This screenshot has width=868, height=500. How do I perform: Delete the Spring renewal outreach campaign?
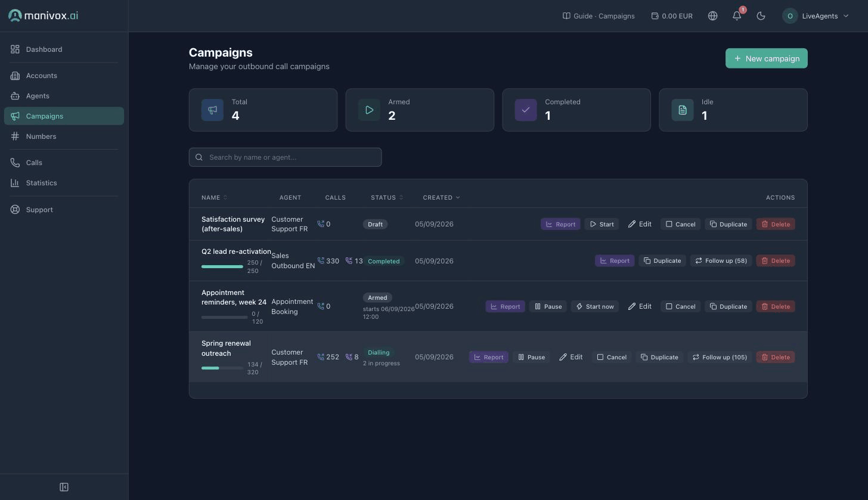click(x=776, y=357)
